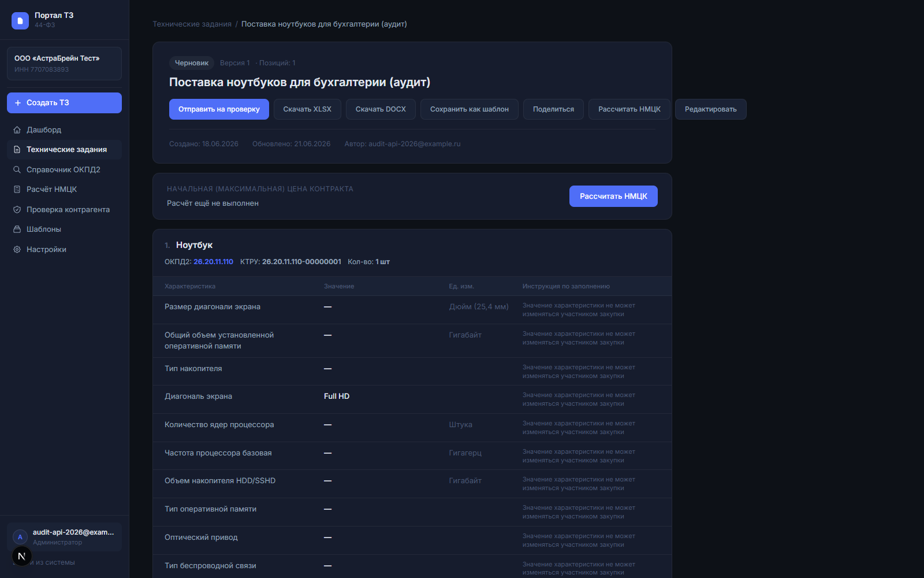Click the Редактировать button
Image resolution: width=924 pixels, height=578 pixels.
click(710, 109)
